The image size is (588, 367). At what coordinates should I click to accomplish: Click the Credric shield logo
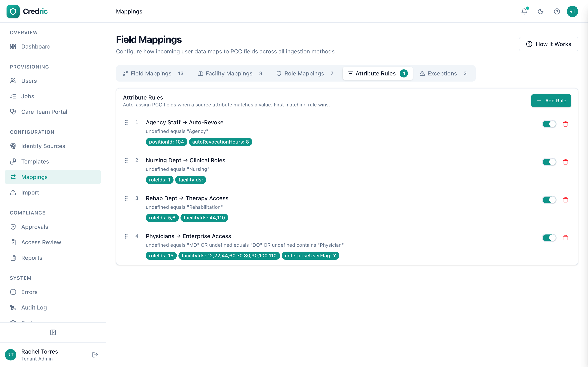pos(13,11)
